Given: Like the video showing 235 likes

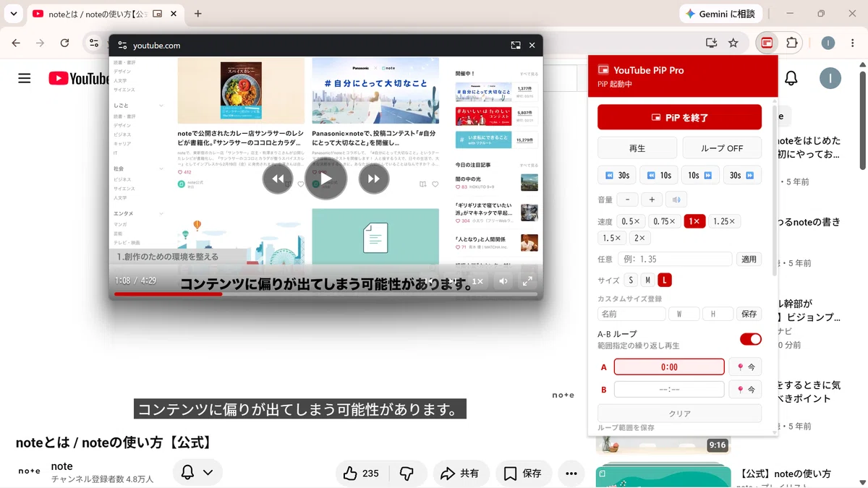Looking at the screenshot, I should (362, 474).
